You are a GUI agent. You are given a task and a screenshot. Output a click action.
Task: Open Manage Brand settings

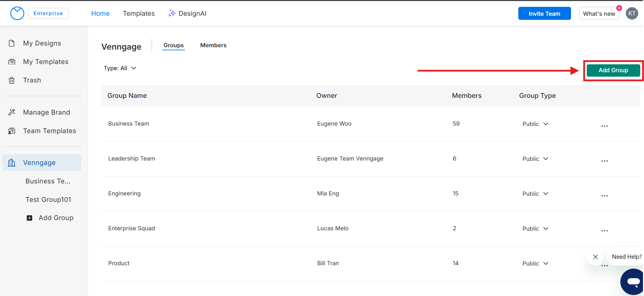(x=46, y=112)
